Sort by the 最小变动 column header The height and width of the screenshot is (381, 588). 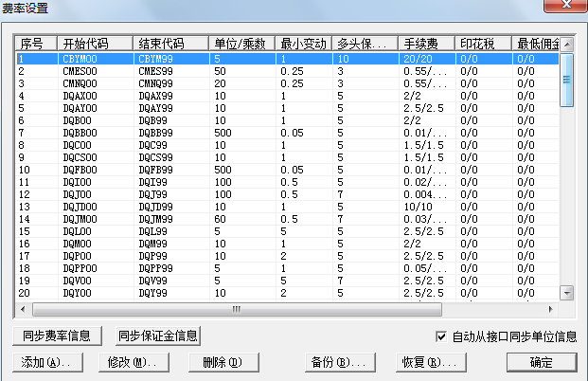point(304,44)
